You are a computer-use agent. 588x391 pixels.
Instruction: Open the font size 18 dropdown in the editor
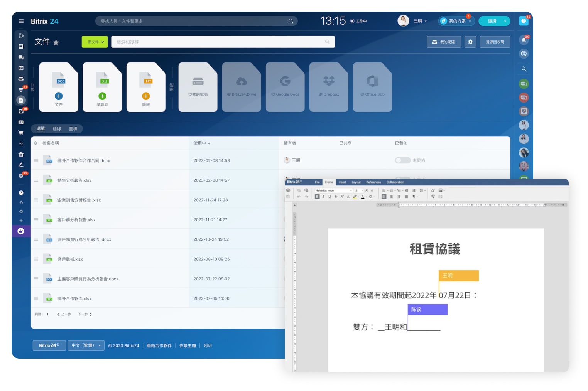coord(358,190)
